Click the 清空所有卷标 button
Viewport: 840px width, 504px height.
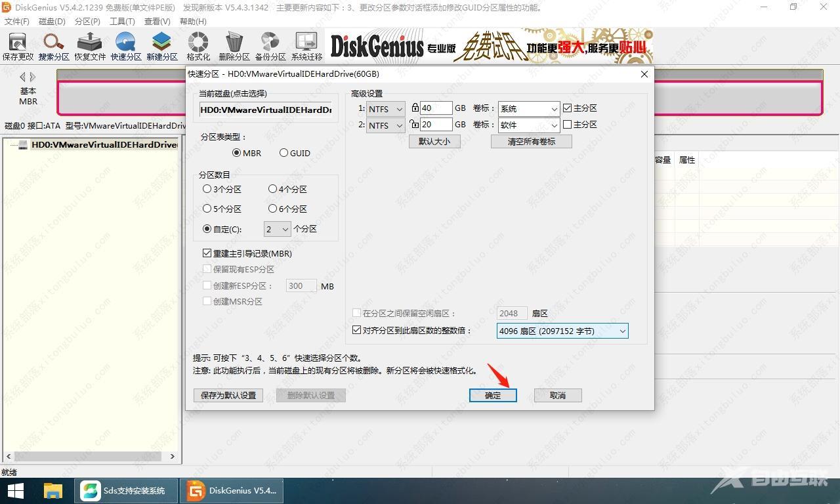coord(532,141)
